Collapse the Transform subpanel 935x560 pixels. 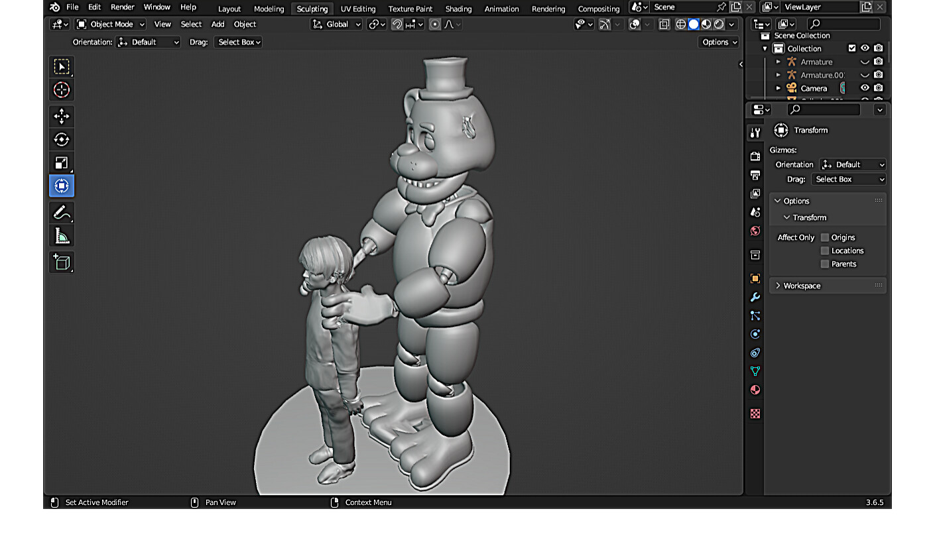point(810,217)
